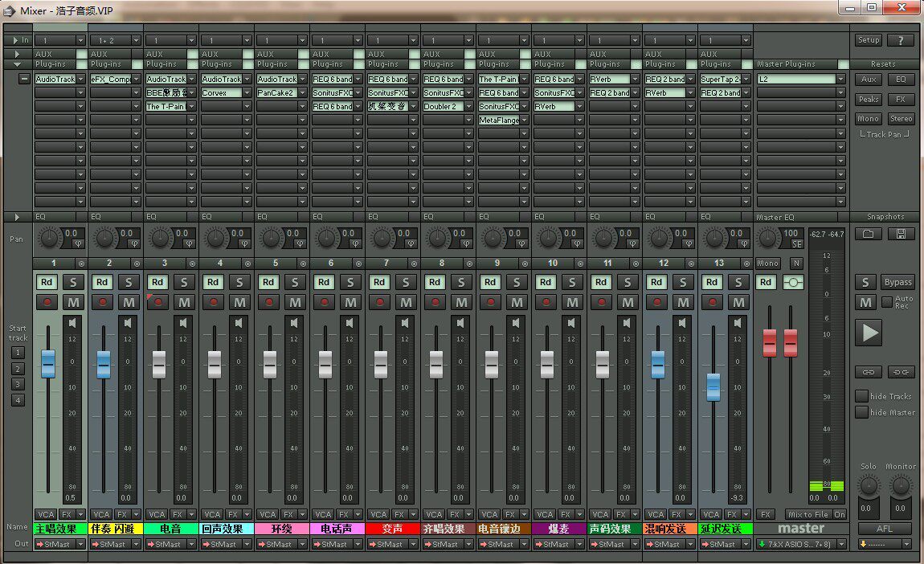Viewport: 924px width, 564px height.
Task: Select start track 2 button
Action: tap(18, 369)
